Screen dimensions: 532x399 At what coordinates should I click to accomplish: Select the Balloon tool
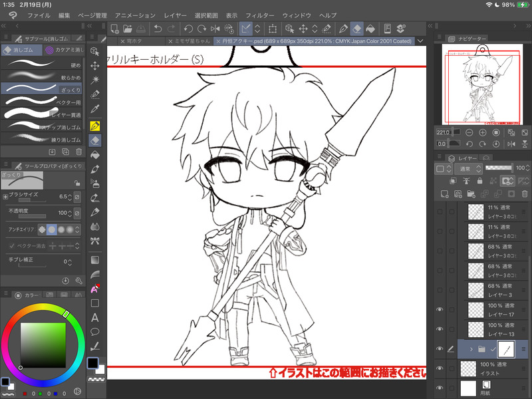pyautogui.click(x=95, y=332)
